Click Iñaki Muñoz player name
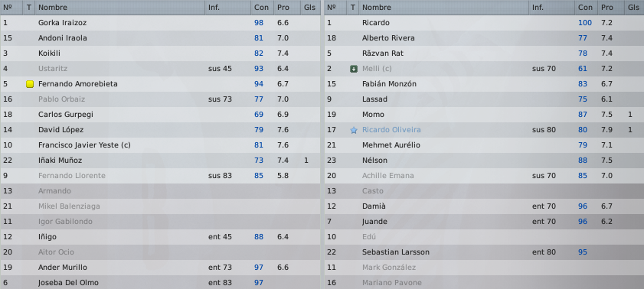The height and width of the screenshot is (289, 644). click(x=60, y=161)
